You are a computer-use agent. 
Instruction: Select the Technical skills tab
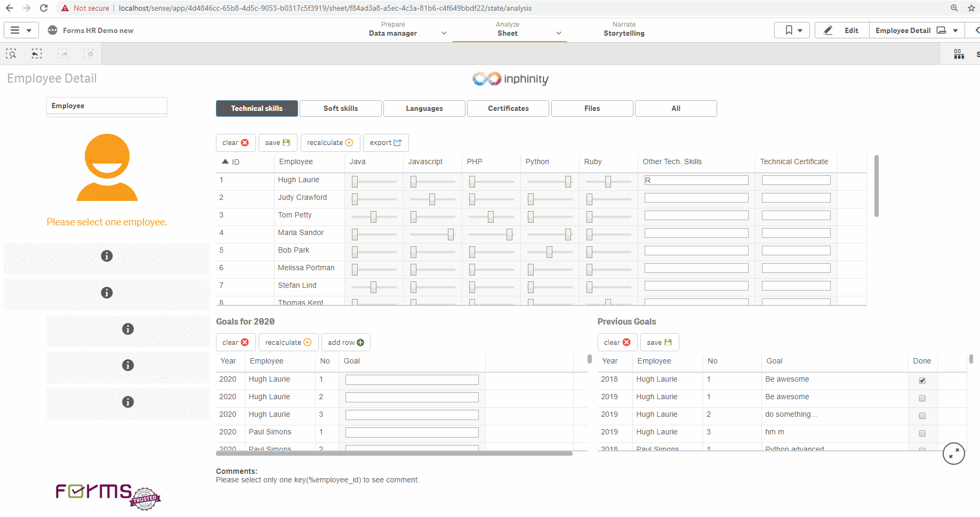pos(257,108)
